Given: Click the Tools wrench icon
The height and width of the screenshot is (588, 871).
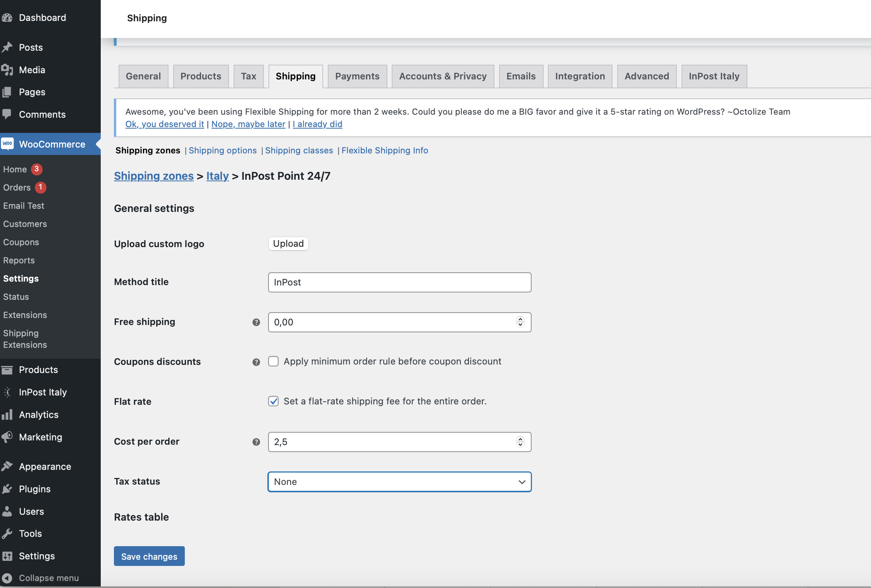Looking at the screenshot, I should (7, 534).
